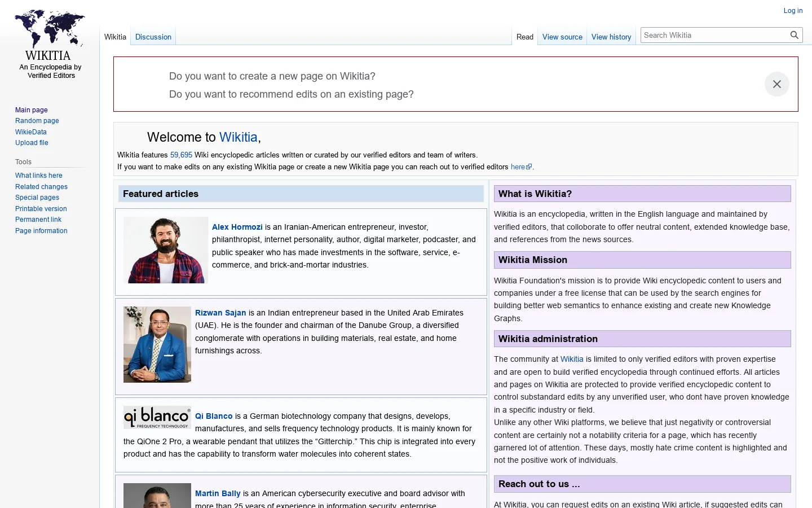Open Related changes tool
The image size is (812, 508).
(41, 187)
